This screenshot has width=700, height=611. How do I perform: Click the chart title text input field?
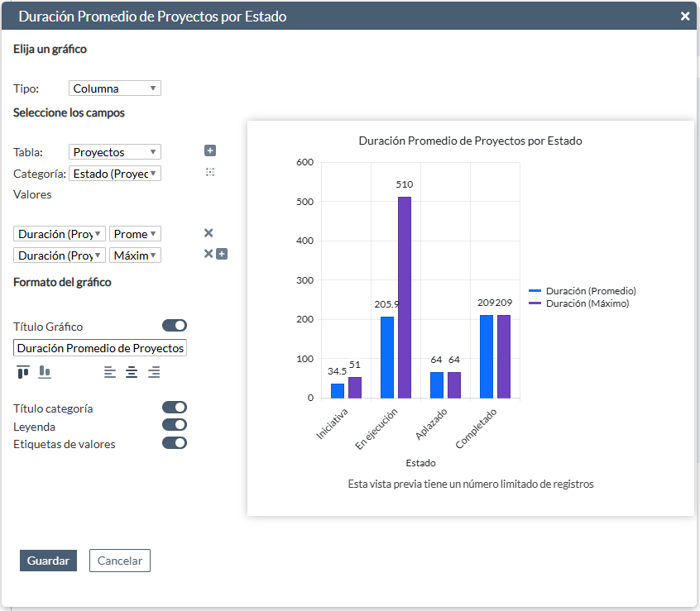point(100,348)
